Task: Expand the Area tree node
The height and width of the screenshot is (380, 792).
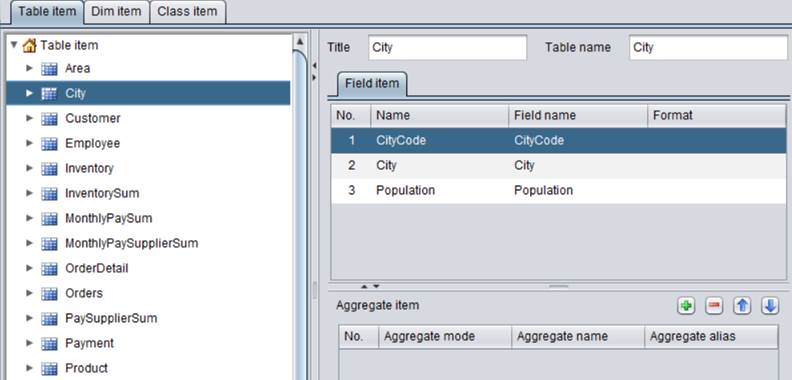Action: point(29,68)
